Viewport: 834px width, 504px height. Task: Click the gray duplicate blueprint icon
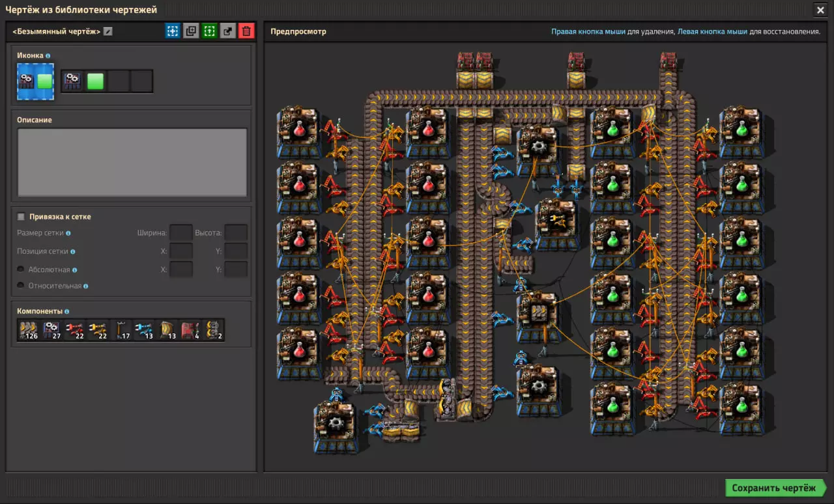point(191,31)
